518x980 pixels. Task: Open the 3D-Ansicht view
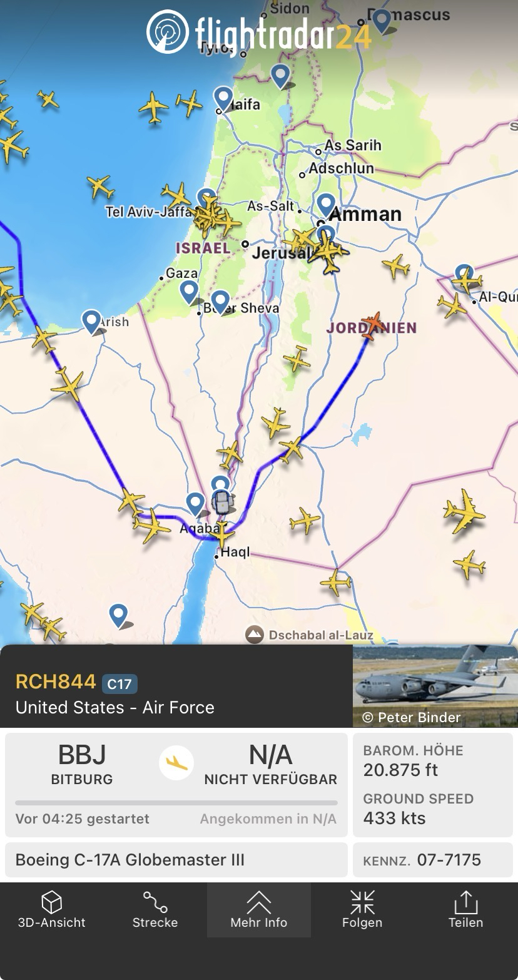pyautogui.click(x=51, y=909)
